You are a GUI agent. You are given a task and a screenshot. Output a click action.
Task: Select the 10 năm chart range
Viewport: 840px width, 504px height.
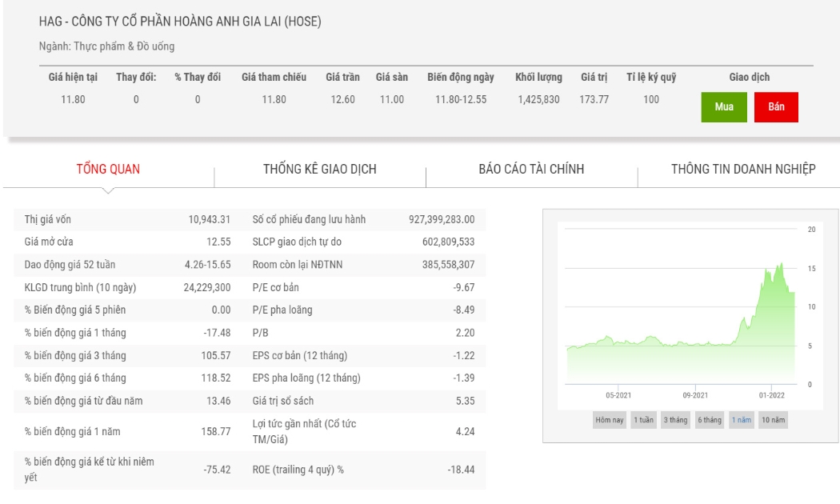point(774,420)
